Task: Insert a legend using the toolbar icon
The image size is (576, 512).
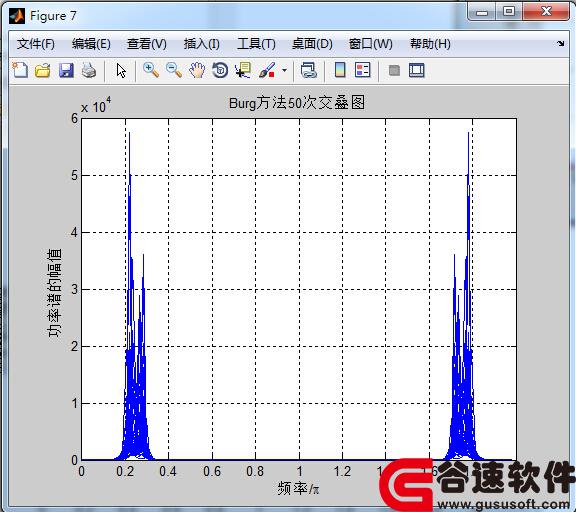Action: (x=363, y=70)
